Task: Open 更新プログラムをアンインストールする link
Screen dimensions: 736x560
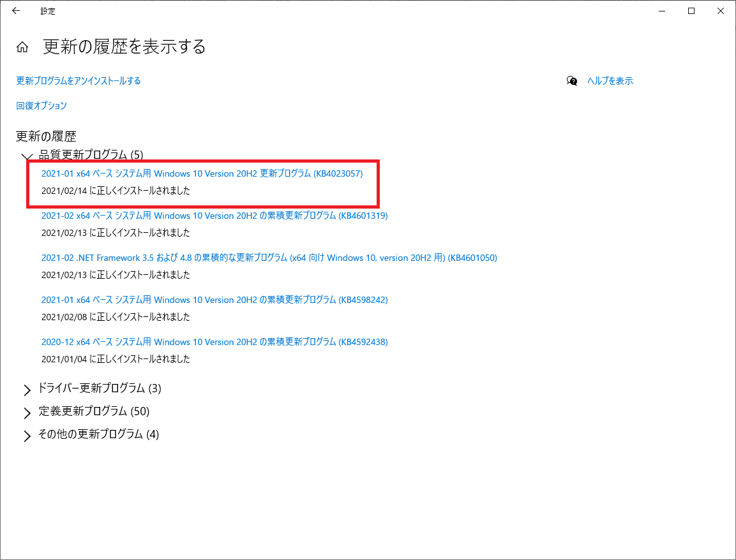Action: [x=79, y=81]
